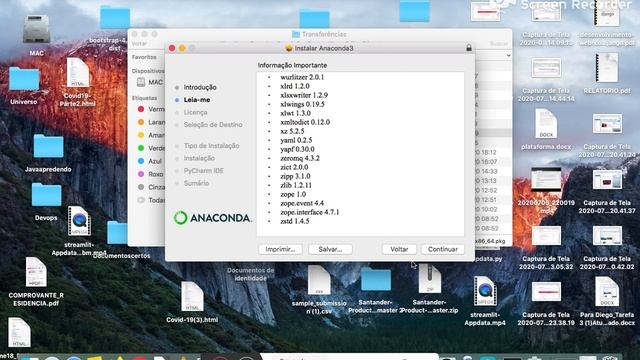Open the MAC hard drive desktop icon
Screen dimensions: 640x360
36,29
